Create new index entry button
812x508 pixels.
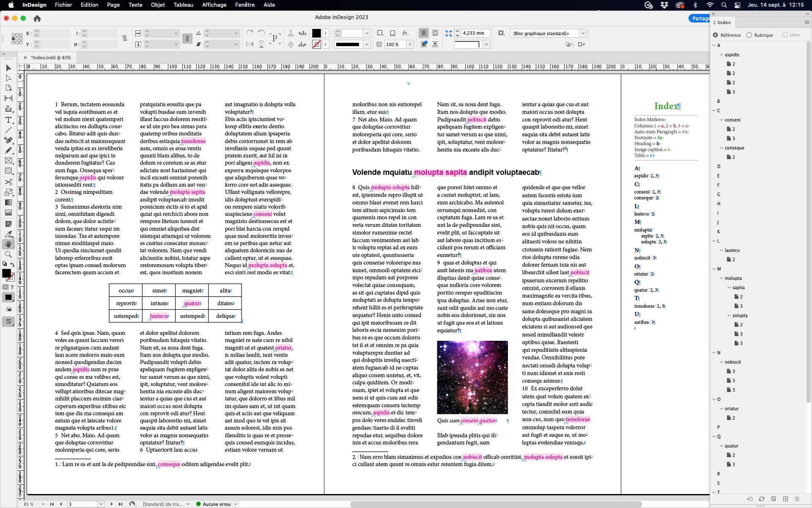pos(785,499)
